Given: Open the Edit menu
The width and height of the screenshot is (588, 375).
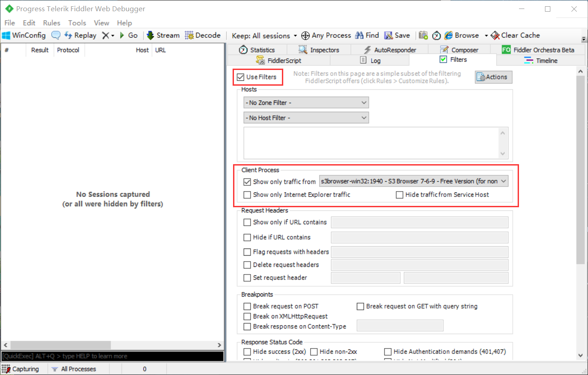Looking at the screenshot, I should (29, 23).
